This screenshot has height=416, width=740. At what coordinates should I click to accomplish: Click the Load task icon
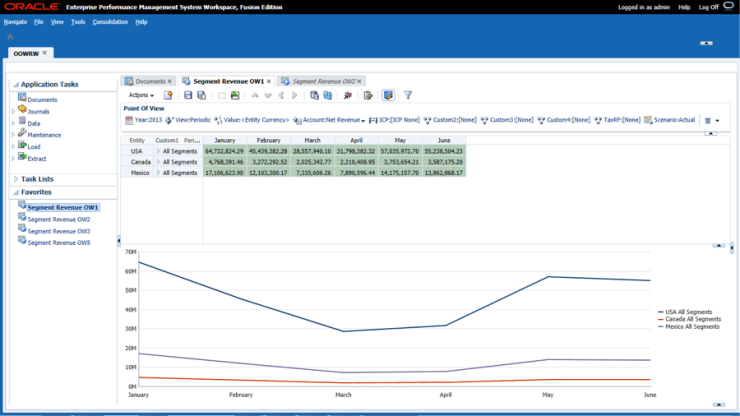click(x=22, y=146)
